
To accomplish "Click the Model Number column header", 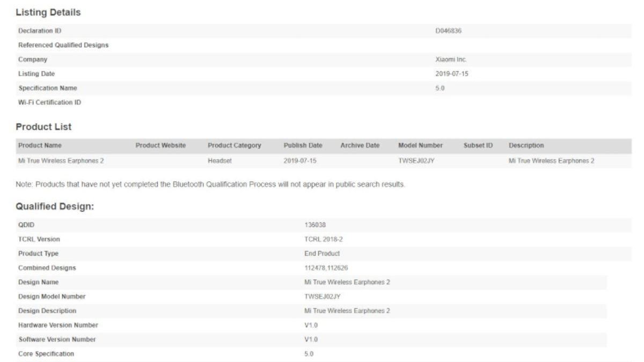I will pyautogui.click(x=420, y=145).
